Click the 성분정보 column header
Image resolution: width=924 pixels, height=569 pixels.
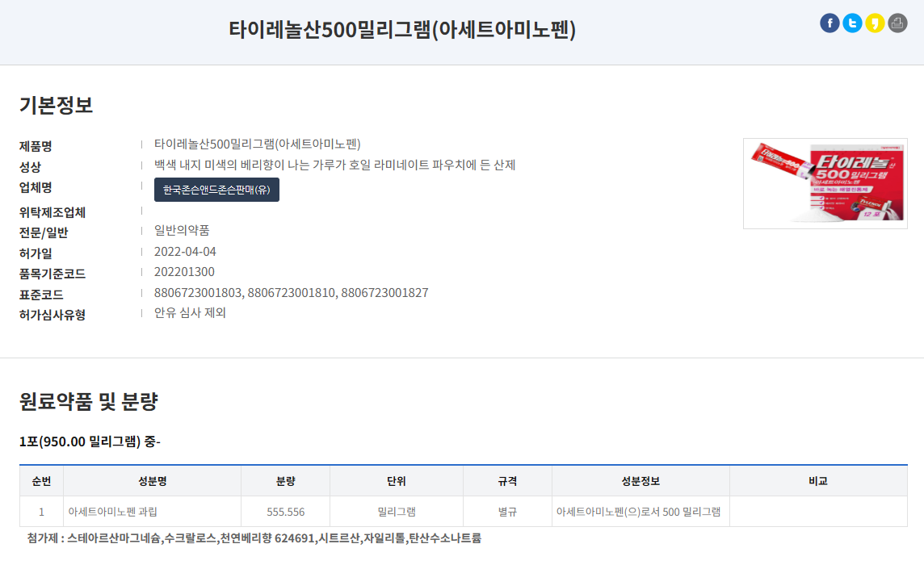[x=640, y=481]
